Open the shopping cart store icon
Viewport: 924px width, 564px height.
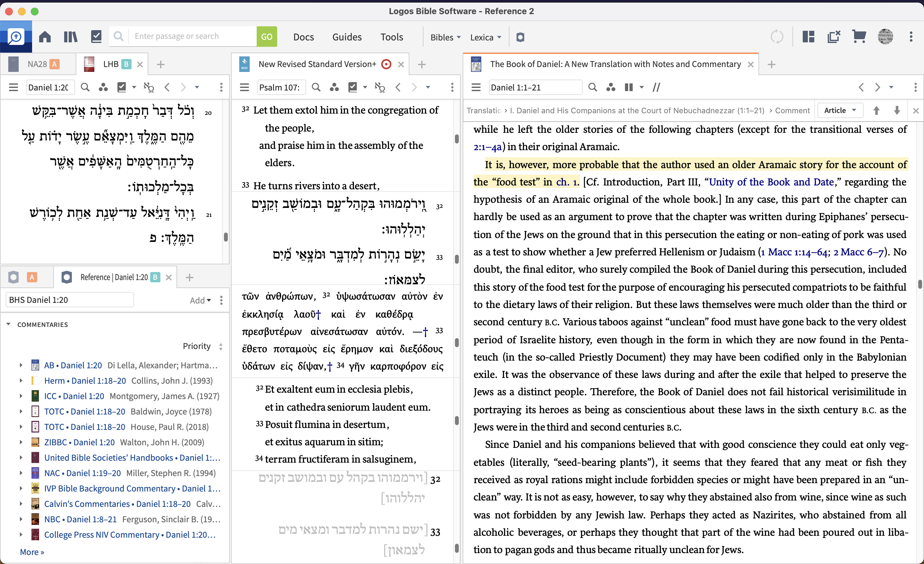pyautogui.click(x=859, y=37)
